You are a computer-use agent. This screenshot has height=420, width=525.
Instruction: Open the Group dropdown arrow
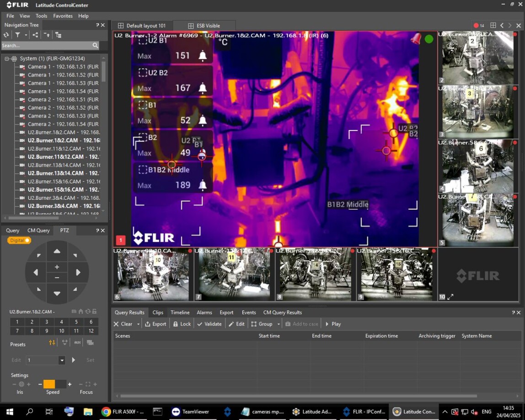[278, 324]
